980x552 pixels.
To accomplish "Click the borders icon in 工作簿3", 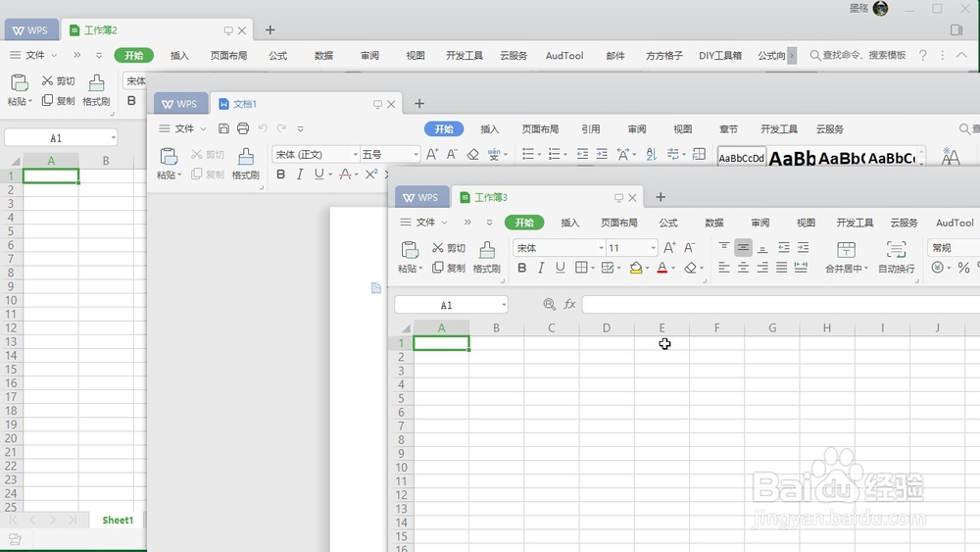I will [x=581, y=269].
